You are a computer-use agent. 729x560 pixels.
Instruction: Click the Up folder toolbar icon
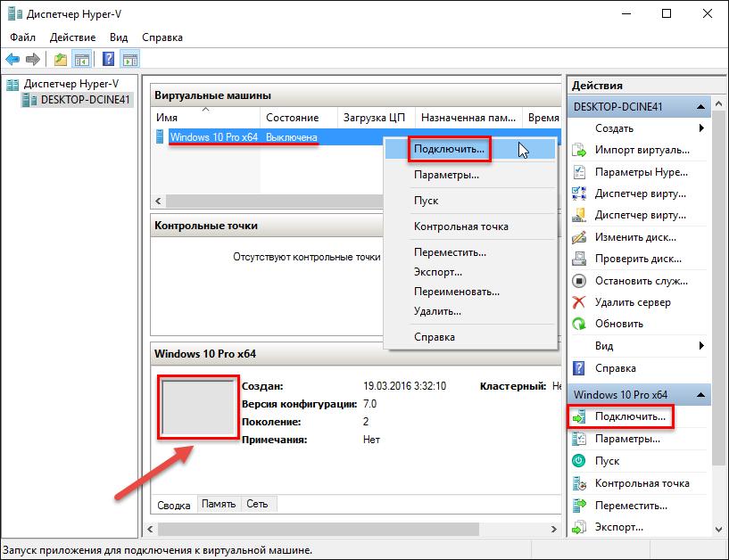[x=61, y=60]
